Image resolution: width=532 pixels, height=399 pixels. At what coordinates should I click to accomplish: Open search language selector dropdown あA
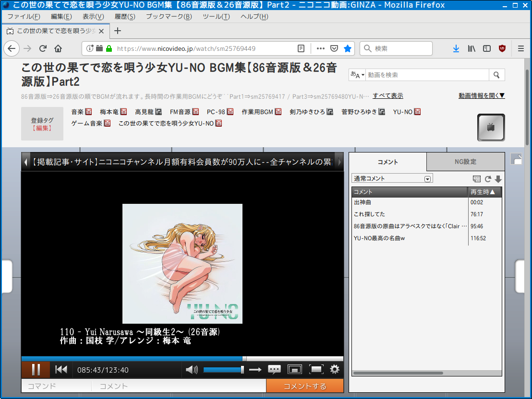point(357,75)
